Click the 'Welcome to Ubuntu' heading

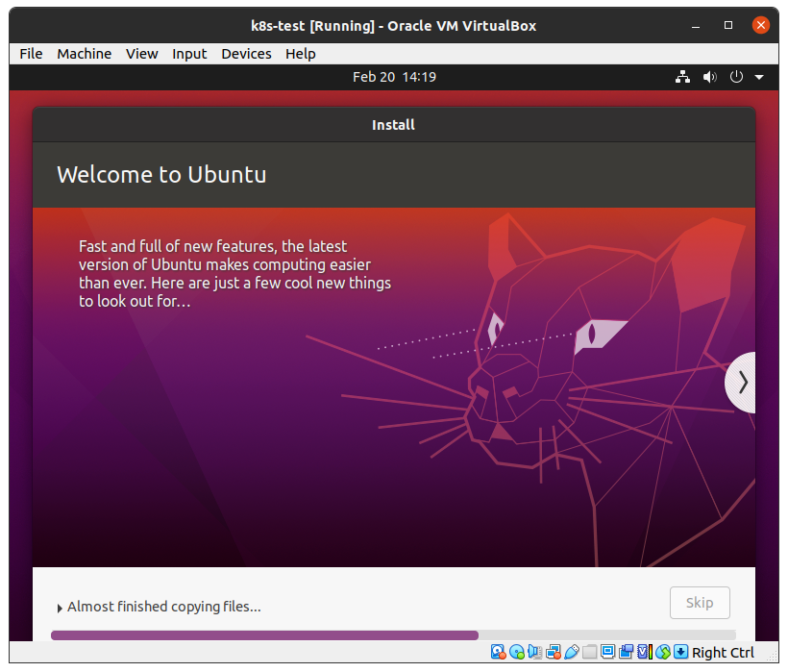tap(161, 174)
